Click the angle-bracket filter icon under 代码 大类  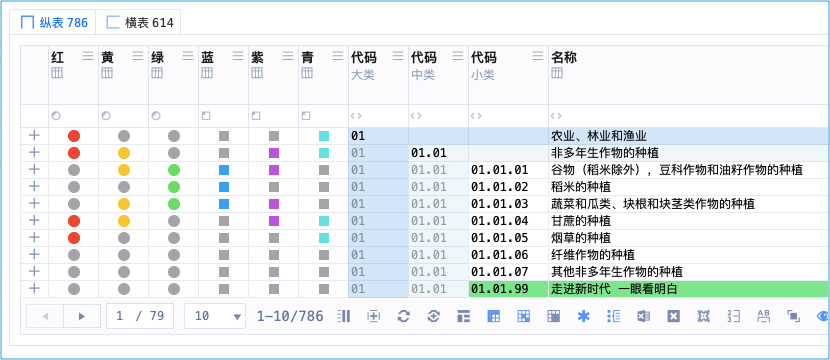click(x=356, y=115)
